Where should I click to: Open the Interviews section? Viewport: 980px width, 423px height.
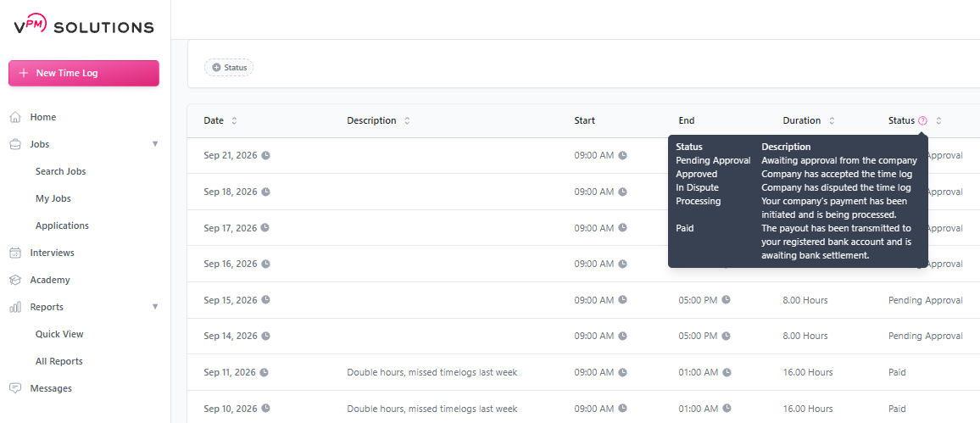52,253
